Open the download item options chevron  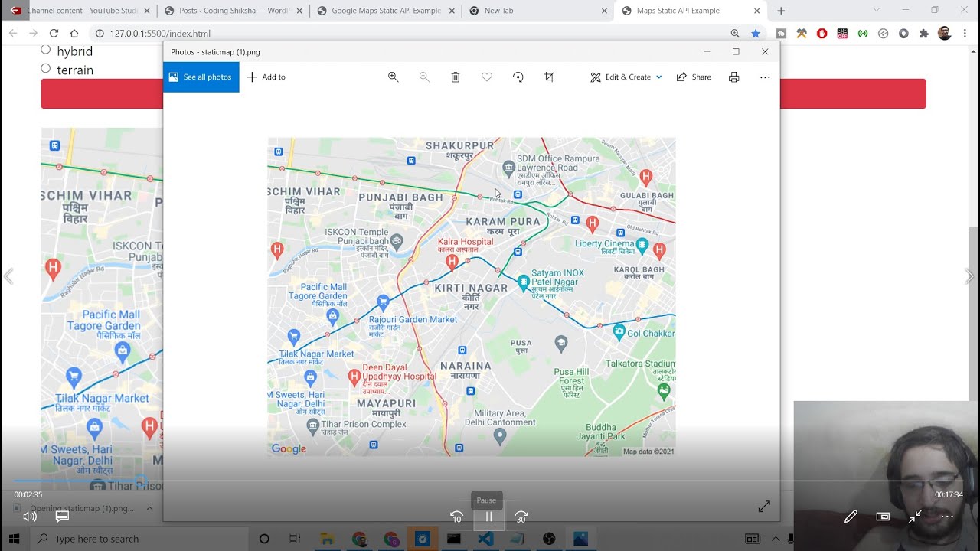point(149,508)
